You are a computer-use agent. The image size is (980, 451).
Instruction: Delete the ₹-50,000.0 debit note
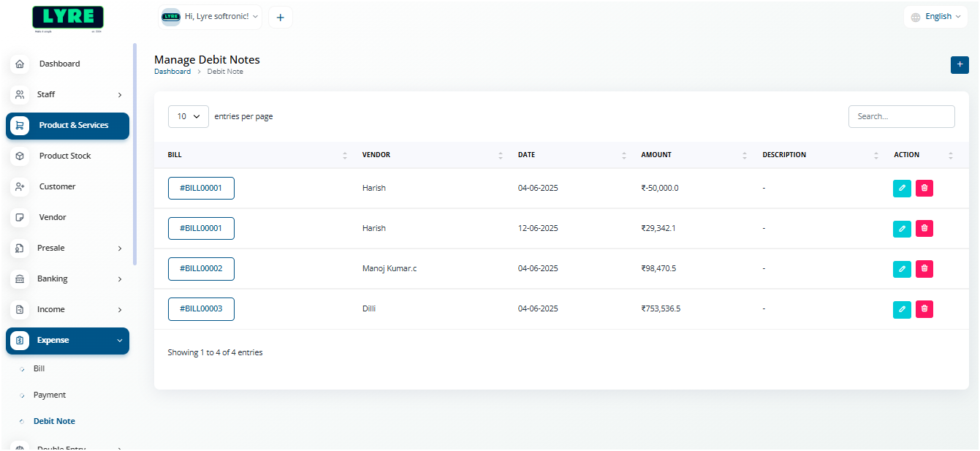pyautogui.click(x=924, y=189)
